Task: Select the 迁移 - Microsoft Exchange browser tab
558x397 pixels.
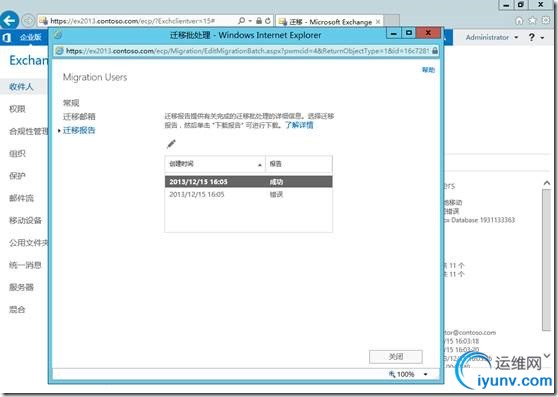Action: pyautogui.click(x=330, y=22)
